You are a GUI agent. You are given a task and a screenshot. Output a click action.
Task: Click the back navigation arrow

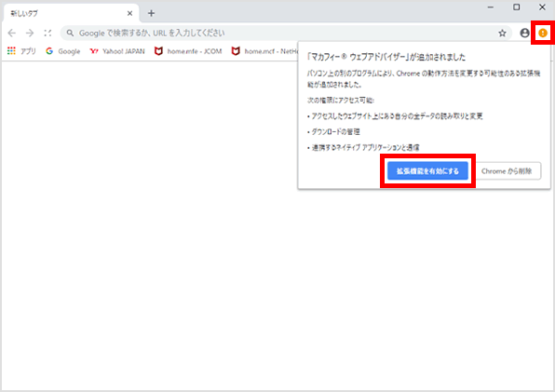[12, 34]
